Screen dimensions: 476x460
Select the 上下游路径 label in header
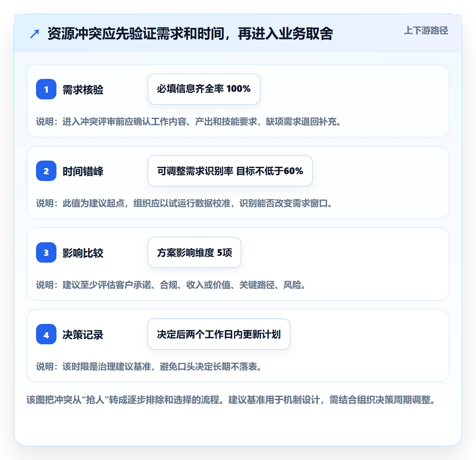pyautogui.click(x=426, y=31)
